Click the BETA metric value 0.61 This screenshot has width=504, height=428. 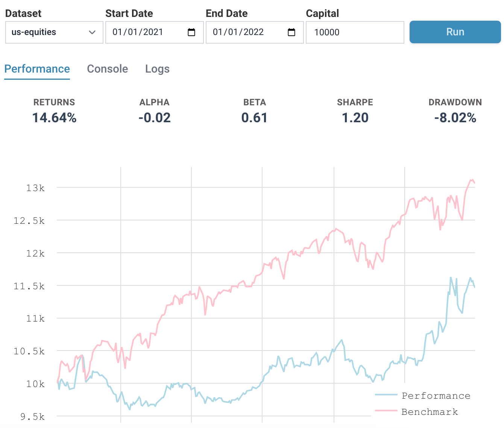pos(255,118)
